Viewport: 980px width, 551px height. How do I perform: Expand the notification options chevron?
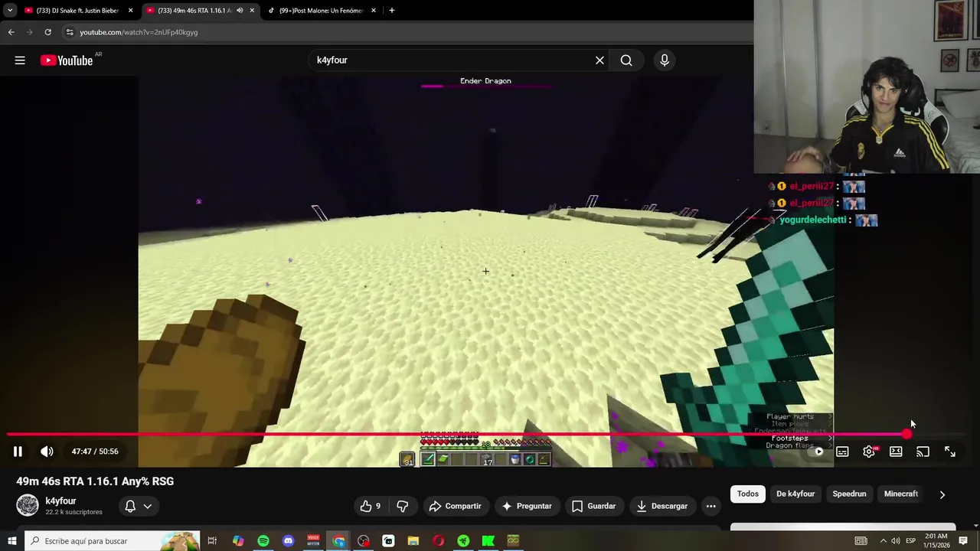click(x=148, y=506)
